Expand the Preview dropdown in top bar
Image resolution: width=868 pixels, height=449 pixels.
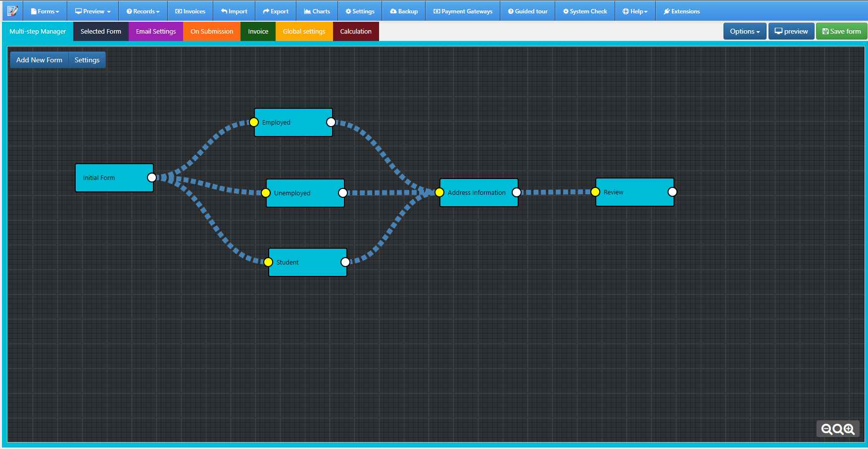(x=93, y=11)
